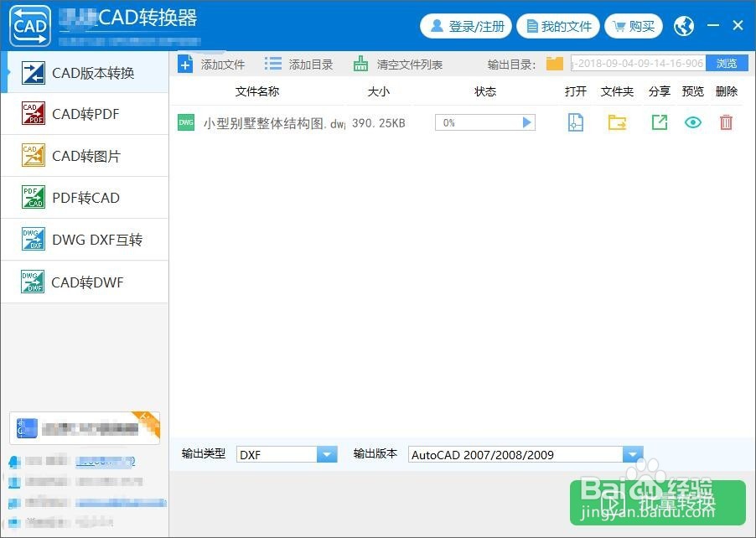
Task: Click 添加目录 toolbar label
Action: point(311,65)
